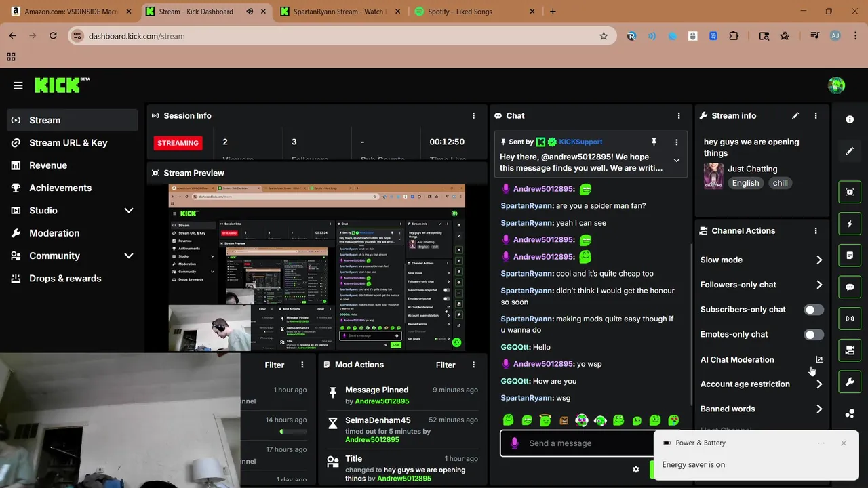
Task: Switch to the Spotify Liked Songs tab
Action: [x=475, y=12]
